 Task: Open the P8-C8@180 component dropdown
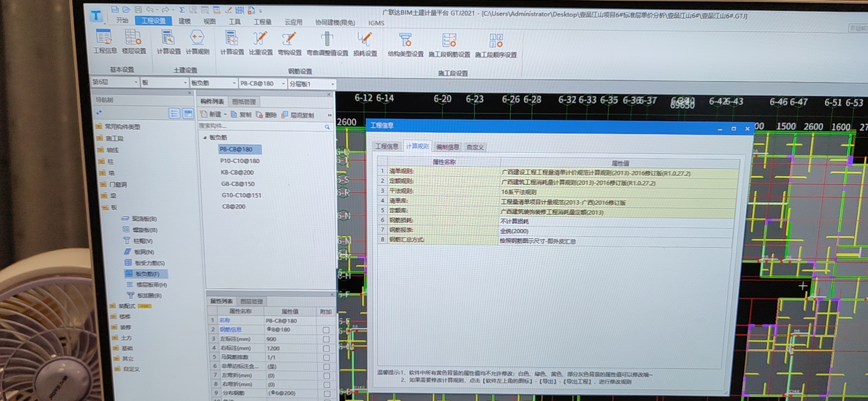coord(283,84)
